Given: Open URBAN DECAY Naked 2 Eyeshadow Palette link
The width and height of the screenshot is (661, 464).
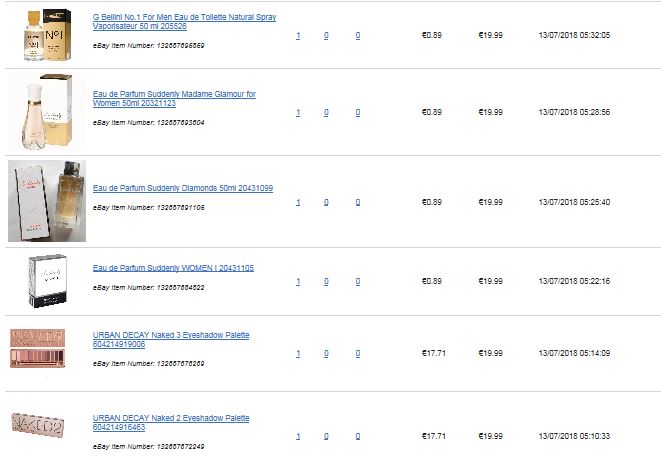Looking at the screenshot, I should (x=171, y=423).
